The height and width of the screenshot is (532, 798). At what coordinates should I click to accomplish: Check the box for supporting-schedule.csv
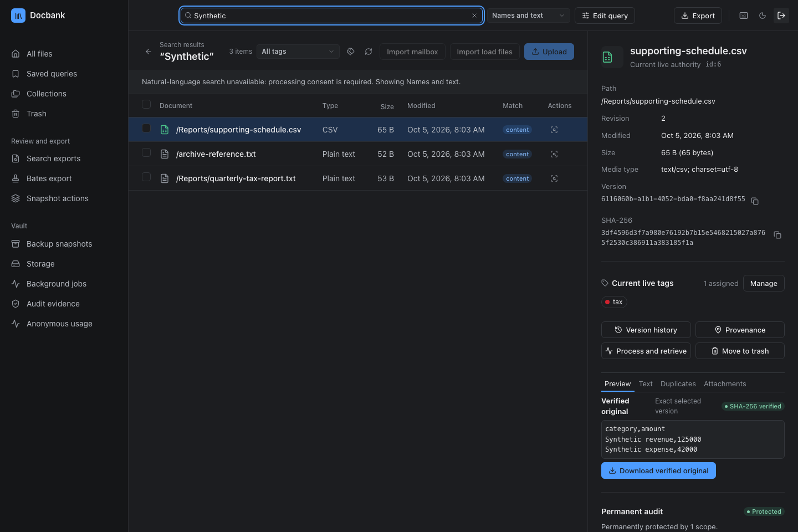146,128
